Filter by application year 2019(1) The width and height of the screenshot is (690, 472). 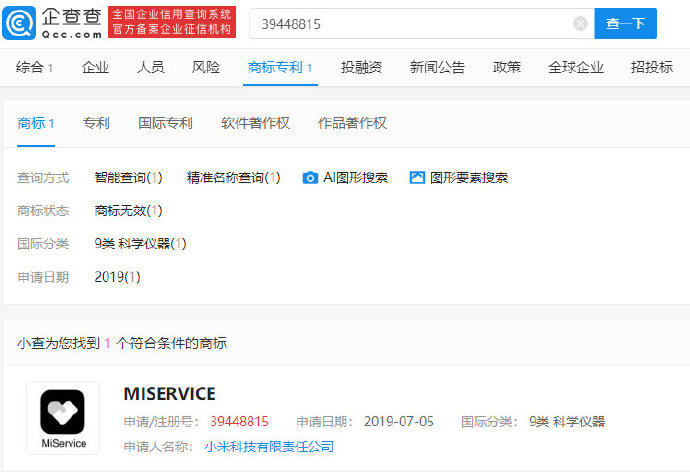pyautogui.click(x=117, y=277)
